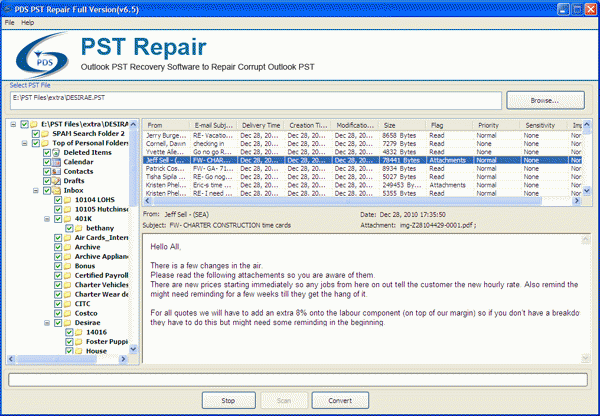The image size is (600, 416).
Task: Click the Desirae folder icon
Action: (68, 323)
